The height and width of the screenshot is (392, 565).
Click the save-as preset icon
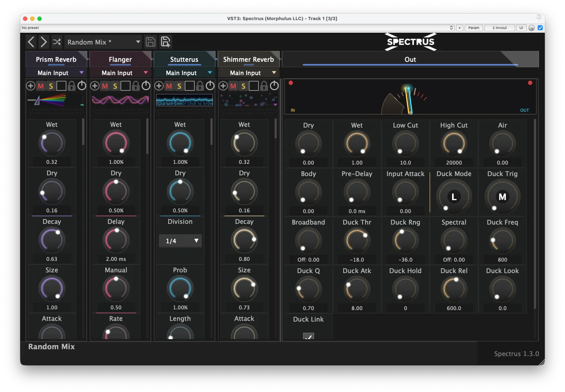[165, 42]
